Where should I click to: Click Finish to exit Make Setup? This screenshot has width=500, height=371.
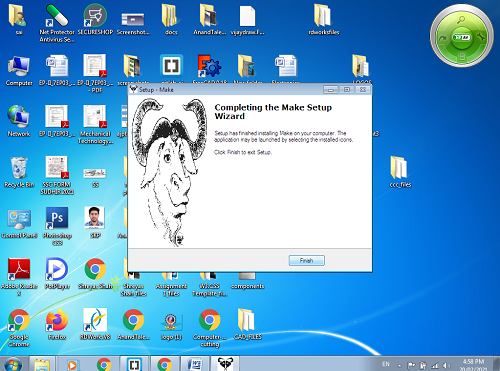tap(306, 260)
